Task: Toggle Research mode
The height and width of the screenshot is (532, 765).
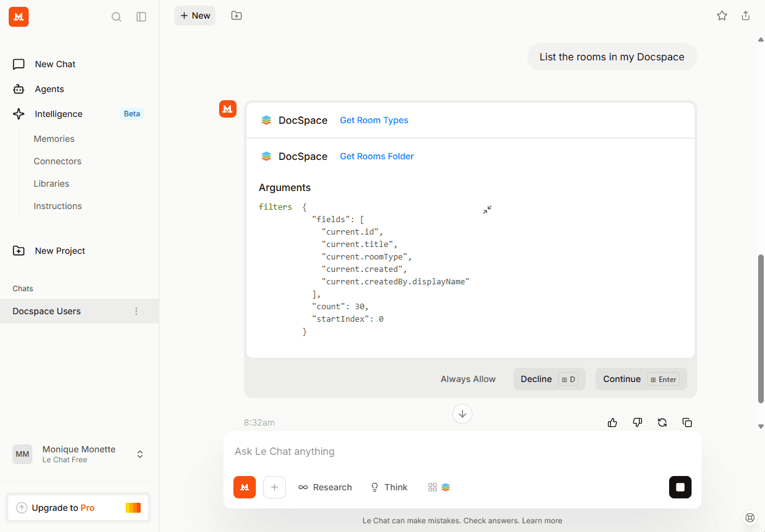Action: [325, 487]
